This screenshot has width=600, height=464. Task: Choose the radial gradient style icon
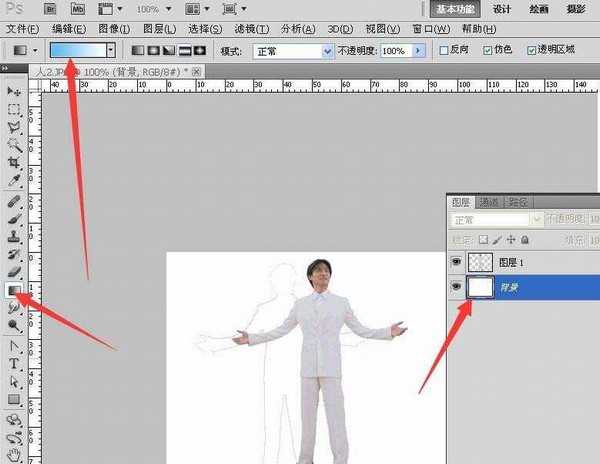click(x=155, y=49)
